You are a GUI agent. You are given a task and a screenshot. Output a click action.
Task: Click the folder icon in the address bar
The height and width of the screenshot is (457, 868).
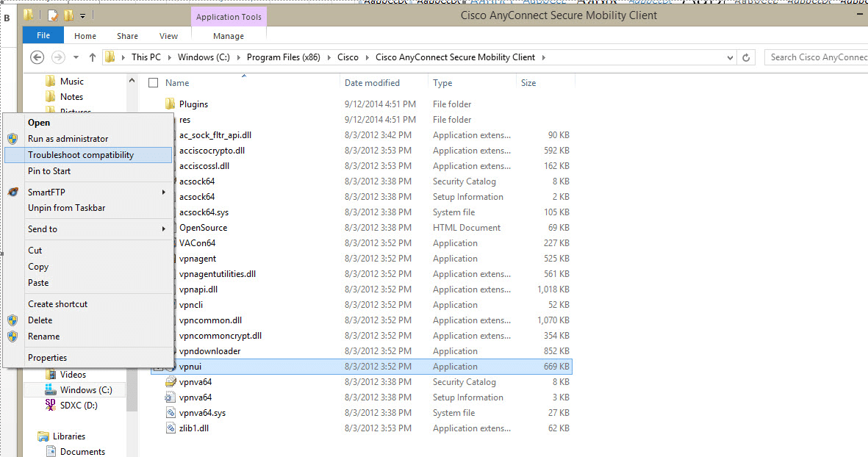tap(110, 57)
